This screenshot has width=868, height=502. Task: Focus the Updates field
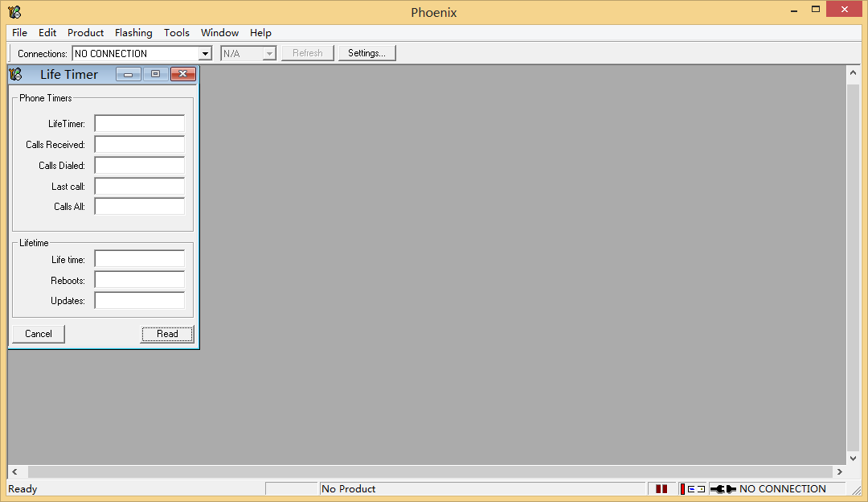140,301
